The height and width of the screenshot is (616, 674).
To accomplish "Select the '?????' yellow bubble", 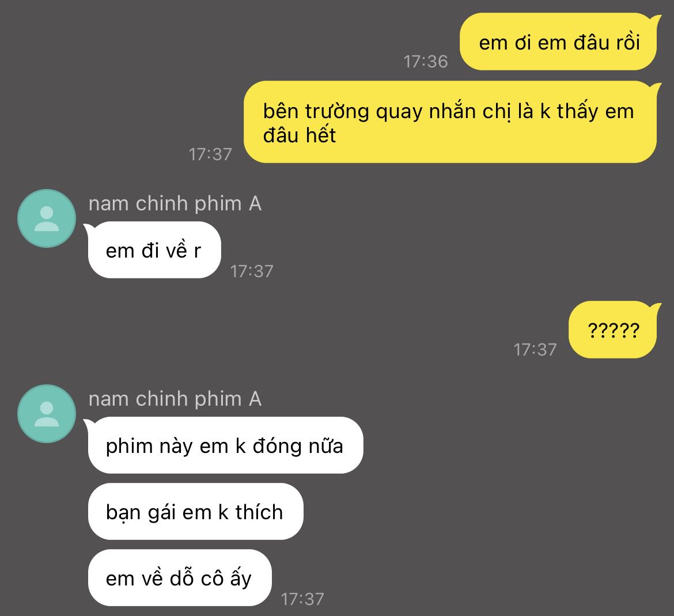I will (614, 330).
